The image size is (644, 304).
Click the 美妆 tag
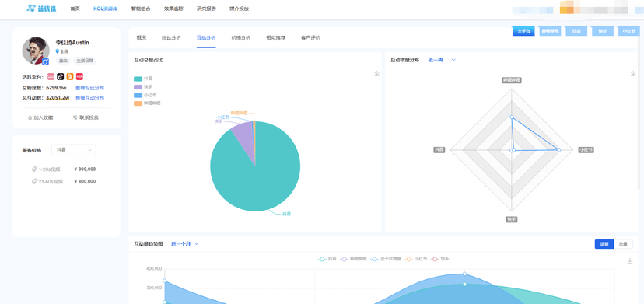(63, 61)
